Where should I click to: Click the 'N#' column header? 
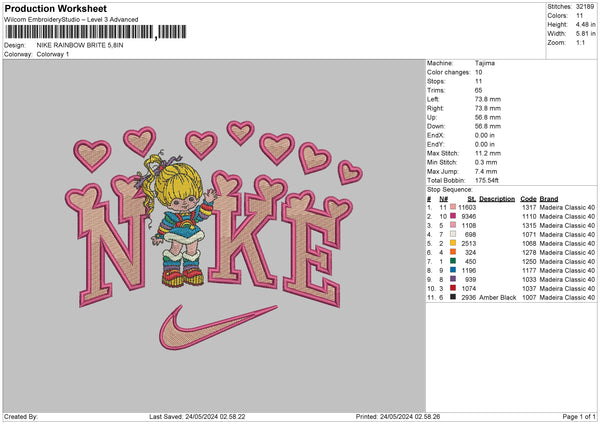click(443, 199)
